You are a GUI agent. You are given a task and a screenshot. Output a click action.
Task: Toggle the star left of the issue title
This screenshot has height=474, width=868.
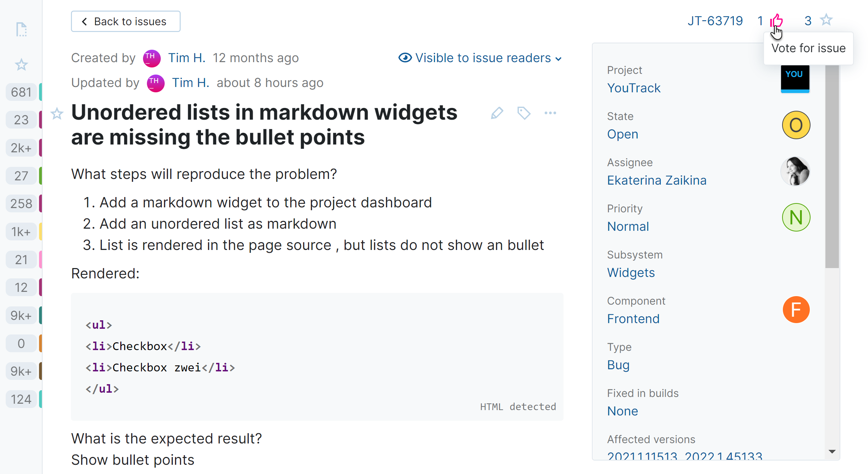[57, 114]
